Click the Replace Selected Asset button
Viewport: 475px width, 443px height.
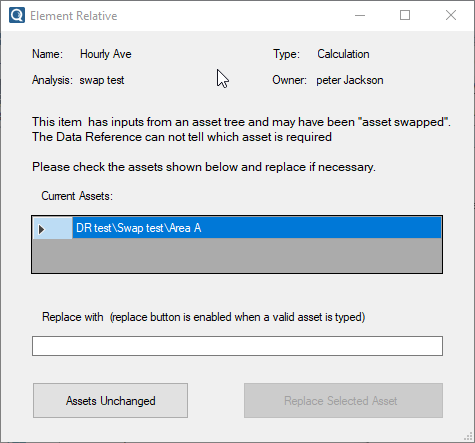343,400
